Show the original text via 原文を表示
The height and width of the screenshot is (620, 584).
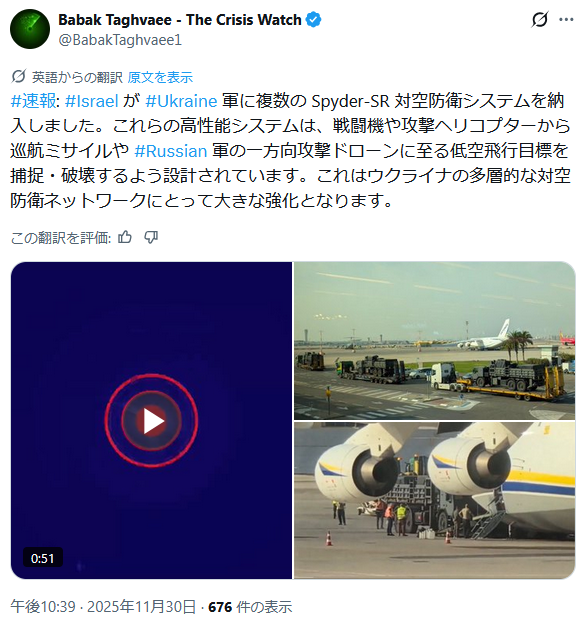point(160,77)
